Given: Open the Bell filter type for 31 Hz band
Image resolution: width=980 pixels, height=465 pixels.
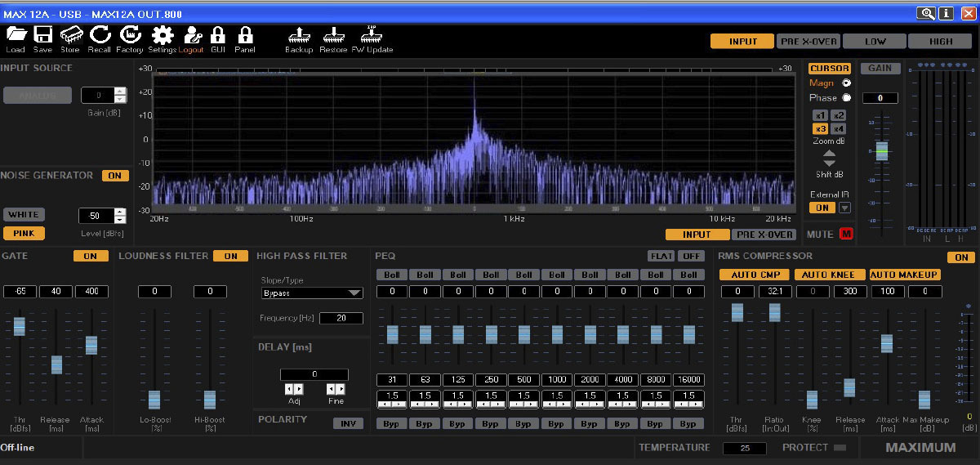Looking at the screenshot, I should tap(392, 275).
